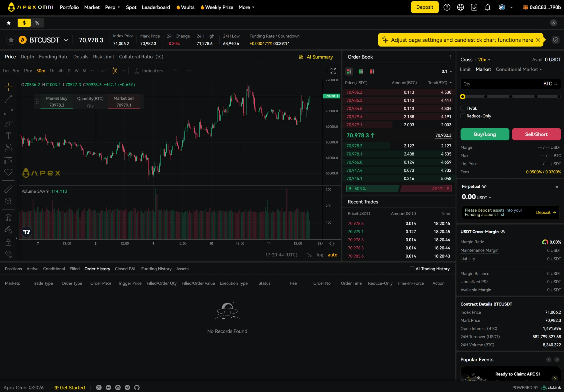Image resolution: width=564 pixels, height=392 pixels.
Task: Select the trend line drawing tool
Action: (x=8, y=99)
